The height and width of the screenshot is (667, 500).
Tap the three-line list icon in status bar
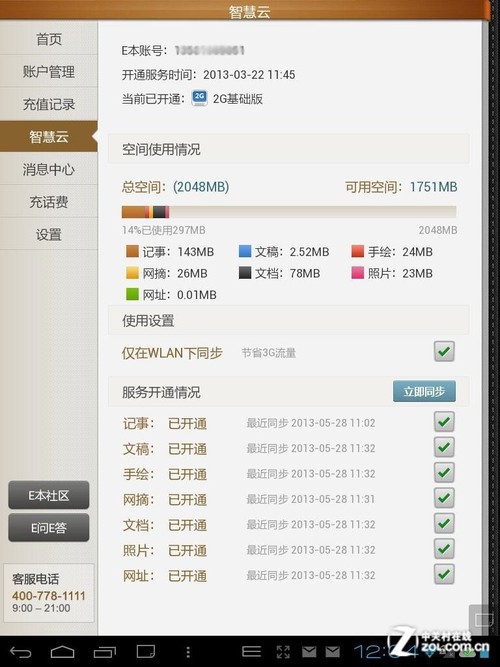click(x=251, y=651)
